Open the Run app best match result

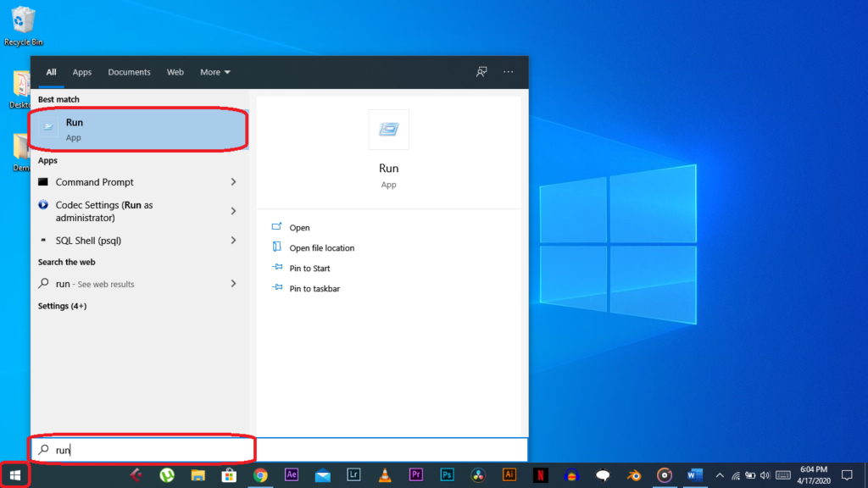click(138, 130)
